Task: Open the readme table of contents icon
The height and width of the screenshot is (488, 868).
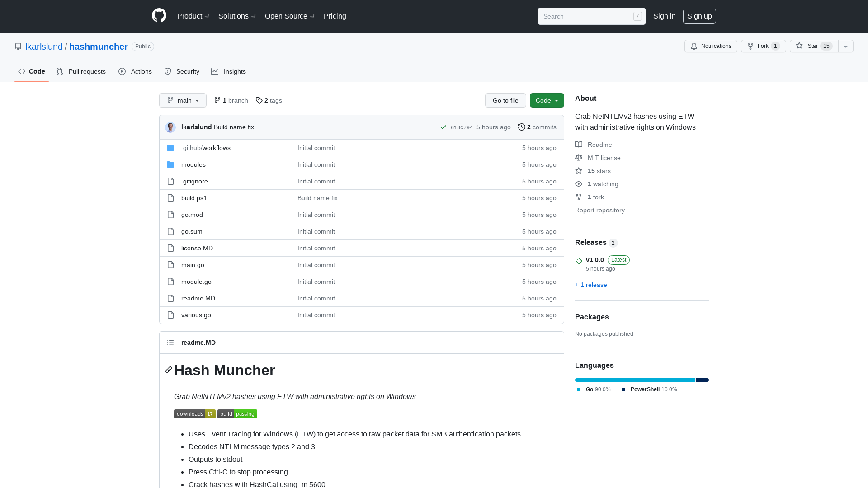Action: pyautogui.click(x=170, y=343)
